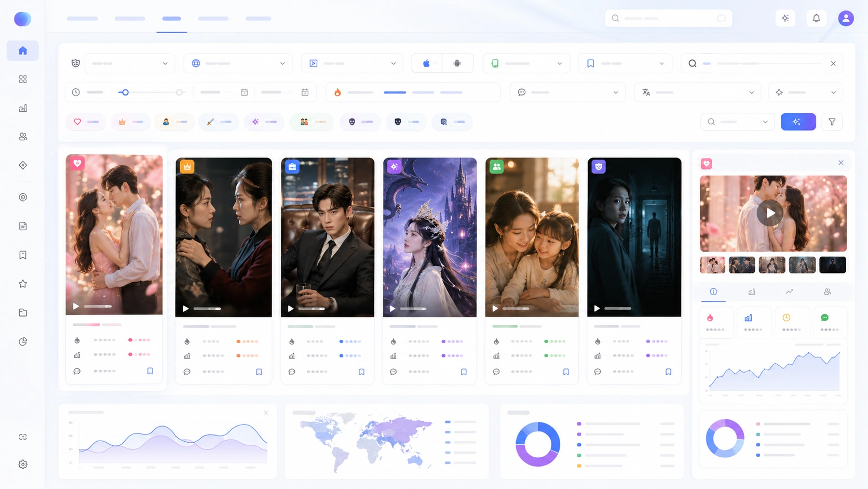Image resolution: width=868 pixels, height=489 pixels.
Task: Open the pie chart sidebar icon
Action: click(x=23, y=341)
